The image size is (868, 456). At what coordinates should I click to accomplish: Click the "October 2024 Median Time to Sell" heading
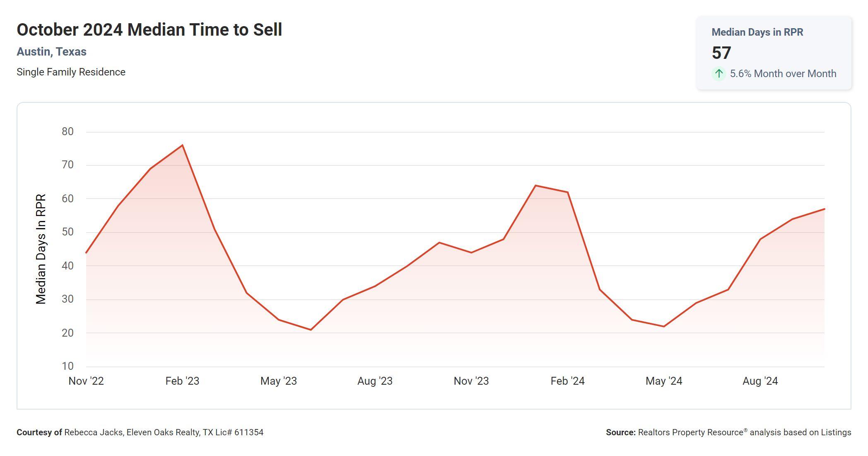[149, 30]
